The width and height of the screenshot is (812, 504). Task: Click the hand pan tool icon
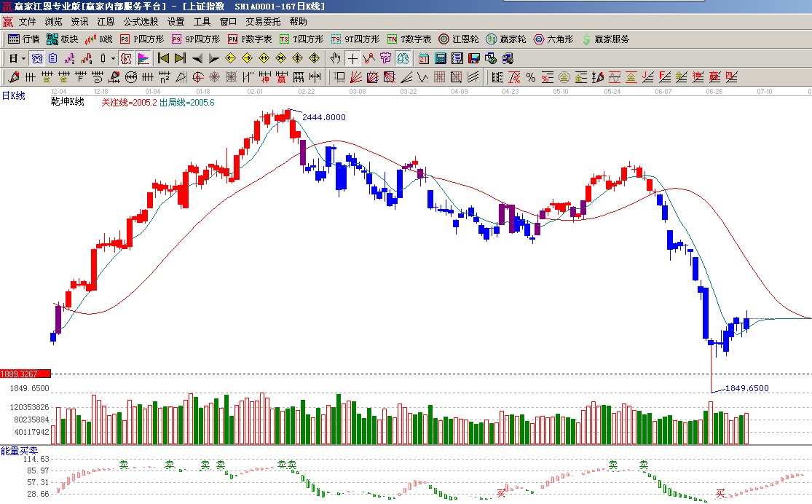[x=336, y=58]
